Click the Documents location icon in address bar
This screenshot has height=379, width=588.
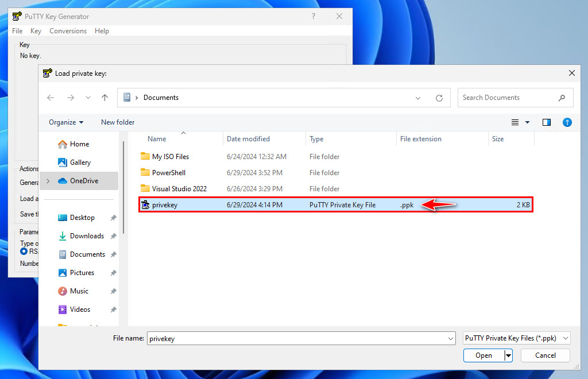point(127,98)
